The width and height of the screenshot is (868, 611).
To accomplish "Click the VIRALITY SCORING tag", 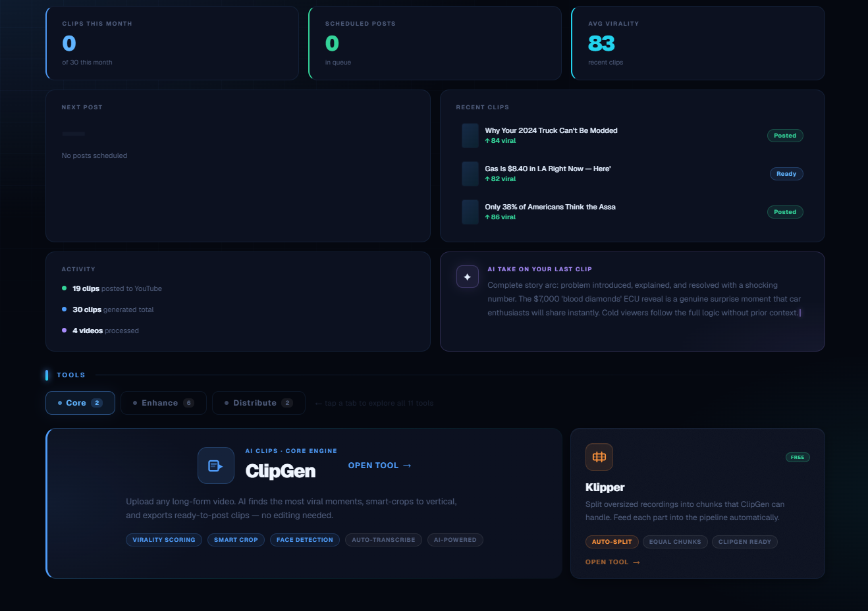I will click(x=164, y=540).
